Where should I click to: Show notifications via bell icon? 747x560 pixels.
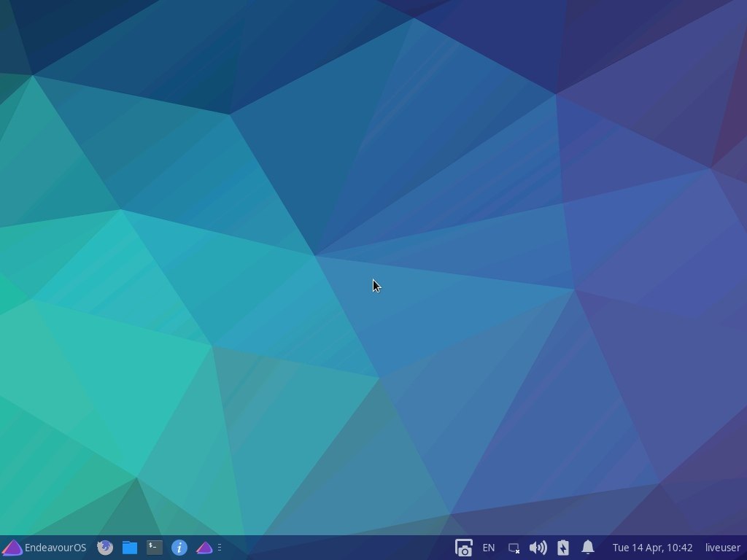click(588, 547)
